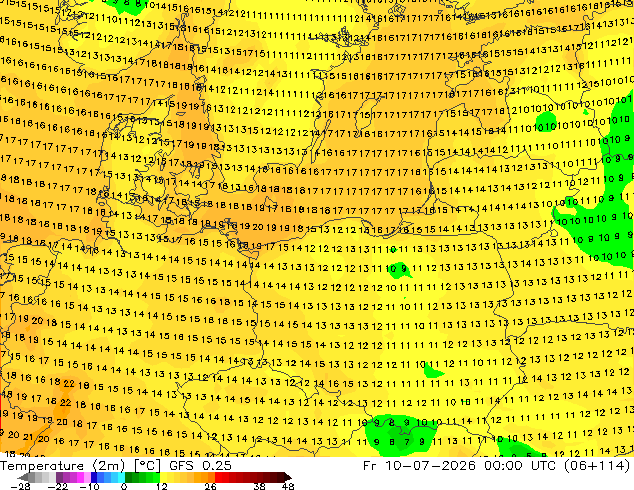Image resolution: width=634 pixels, height=490 pixels.
Task: Click the '-10' legend value
Action: [89, 486]
